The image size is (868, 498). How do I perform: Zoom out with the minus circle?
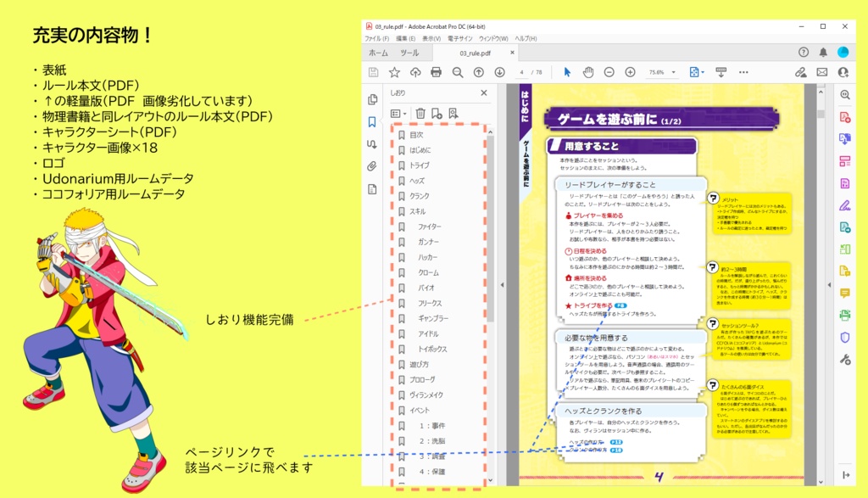609,73
